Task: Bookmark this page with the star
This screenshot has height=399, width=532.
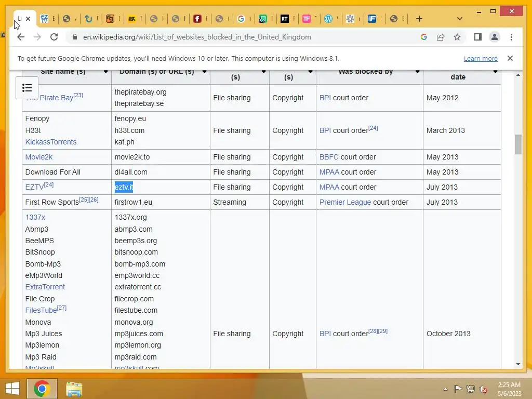Action: pos(457,37)
